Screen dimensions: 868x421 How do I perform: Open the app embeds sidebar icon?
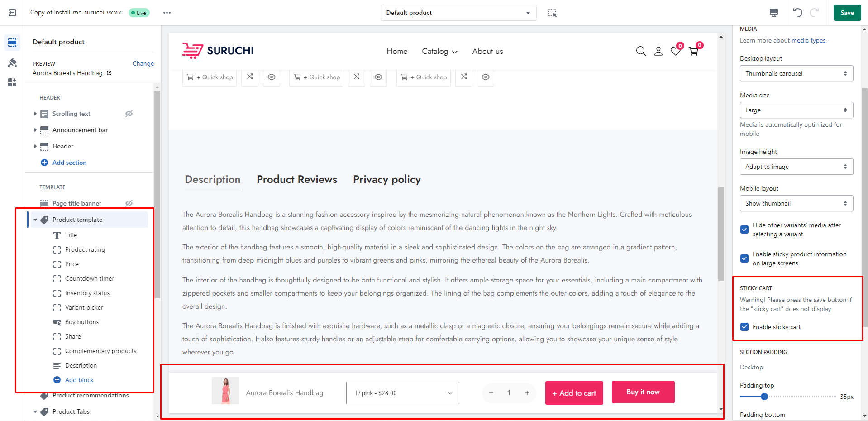(x=12, y=82)
